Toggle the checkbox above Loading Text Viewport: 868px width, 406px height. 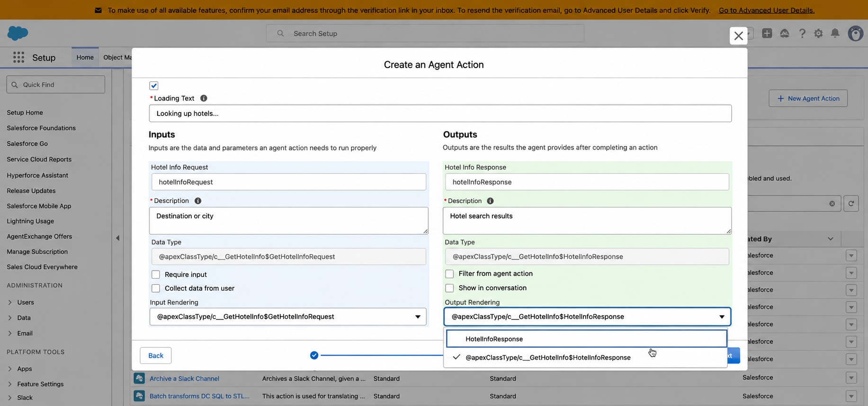(x=153, y=86)
